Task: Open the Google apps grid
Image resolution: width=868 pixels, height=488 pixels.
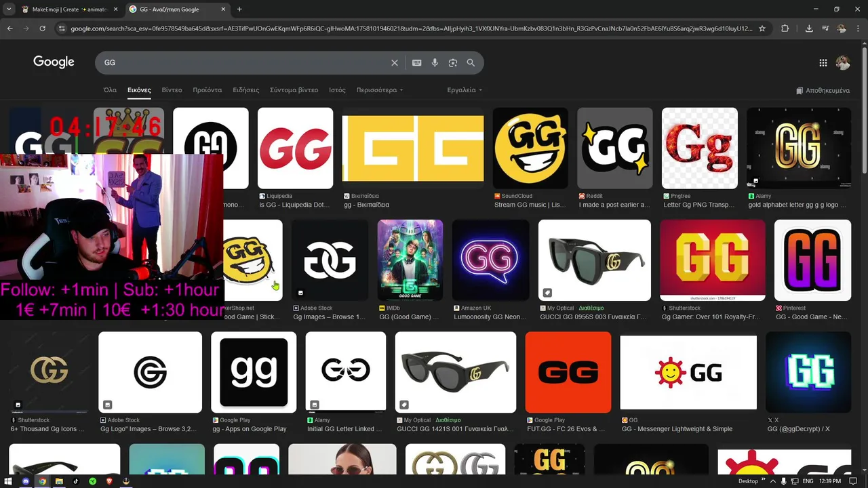Action: tap(823, 62)
